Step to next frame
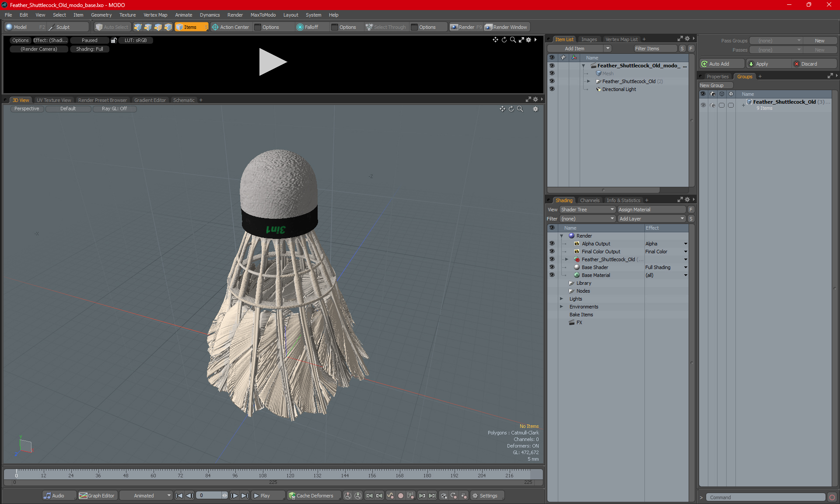This screenshot has width=840, height=504. pos(234,496)
